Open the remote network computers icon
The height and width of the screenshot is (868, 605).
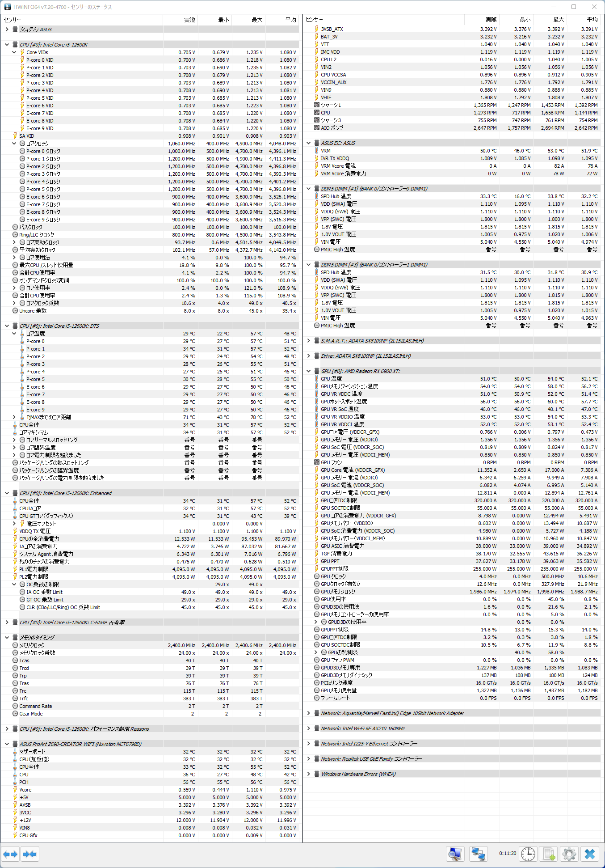[478, 854]
